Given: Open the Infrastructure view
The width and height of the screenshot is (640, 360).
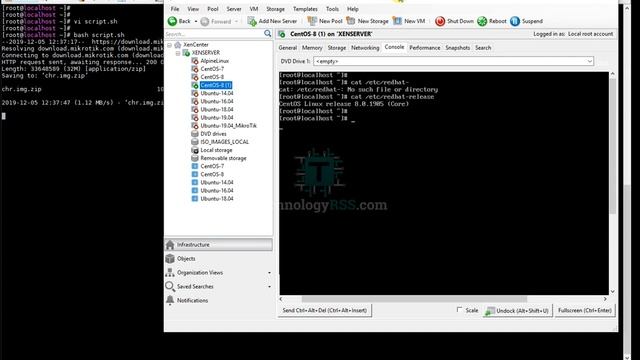Looking at the screenshot, I should (x=218, y=244).
